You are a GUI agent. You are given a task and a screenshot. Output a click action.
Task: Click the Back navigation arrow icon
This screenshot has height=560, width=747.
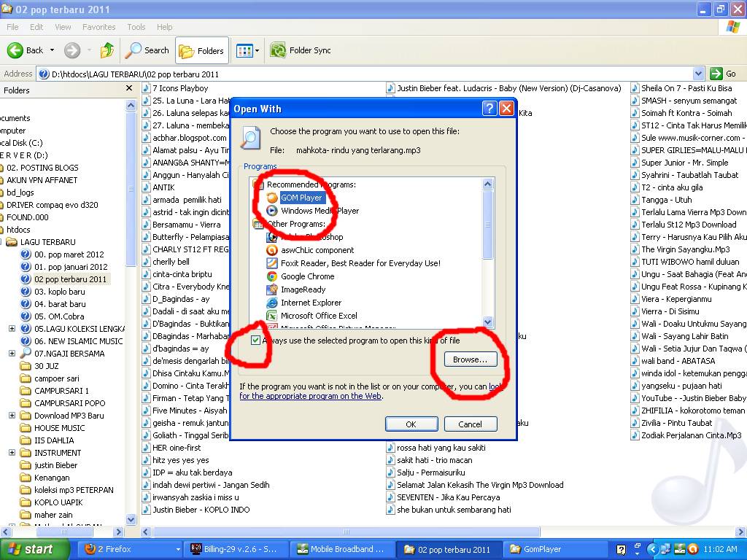pos(15,50)
